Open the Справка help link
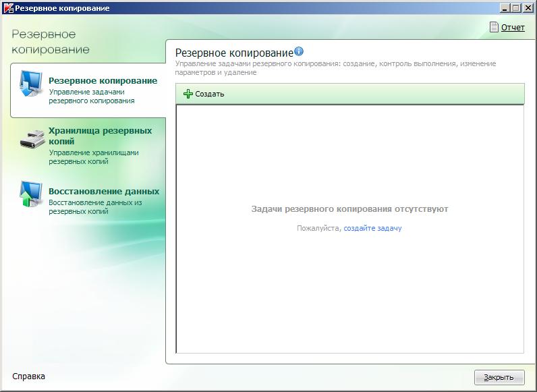The width and height of the screenshot is (537, 392). [x=28, y=376]
